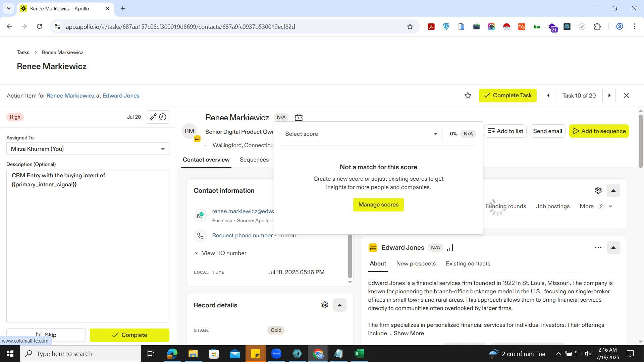Open Windows Start menu
This screenshot has width=644, height=362.
pyautogui.click(x=10, y=354)
